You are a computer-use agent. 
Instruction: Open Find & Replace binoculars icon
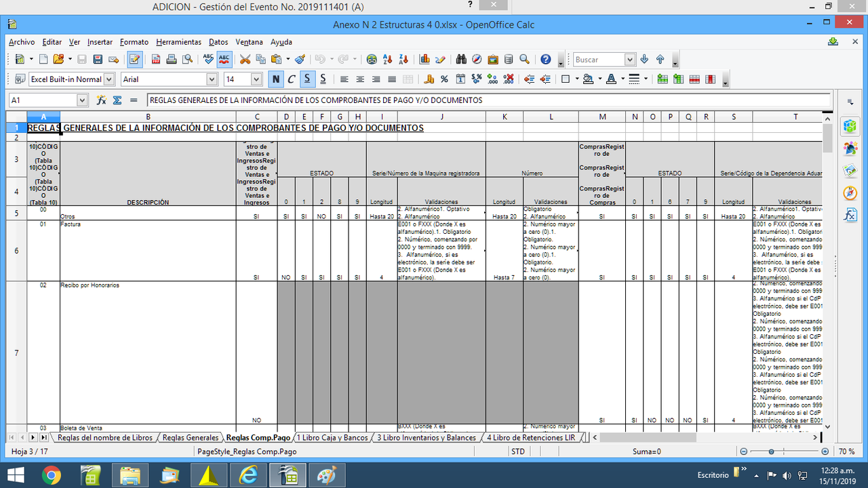462,60
